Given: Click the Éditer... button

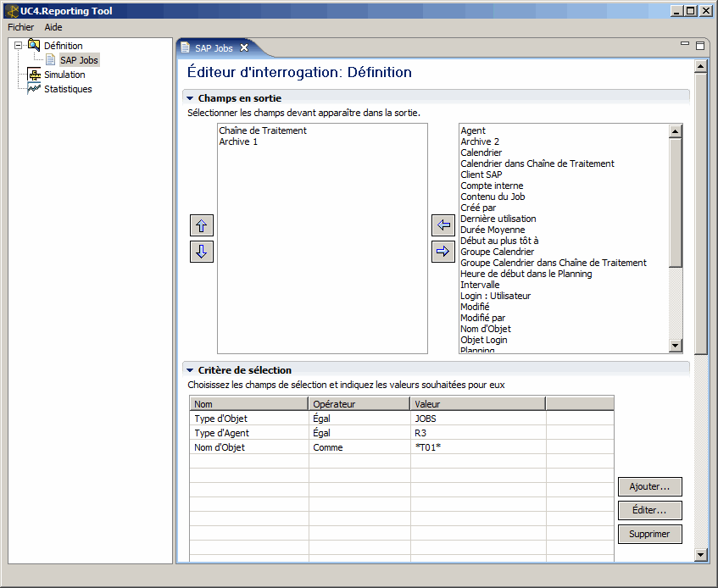Looking at the screenshot, I should (x=650, y=510).
